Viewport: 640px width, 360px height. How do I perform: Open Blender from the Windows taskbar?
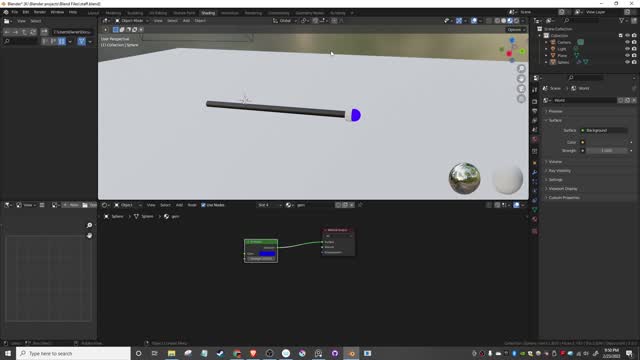pos(351,353)
